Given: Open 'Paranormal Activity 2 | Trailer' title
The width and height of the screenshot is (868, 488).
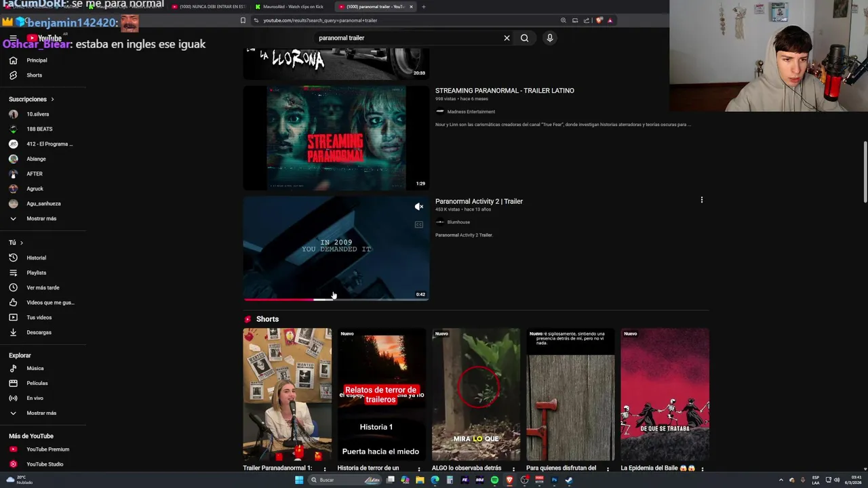Looking at the screenshot, I should tap(479, 201).
